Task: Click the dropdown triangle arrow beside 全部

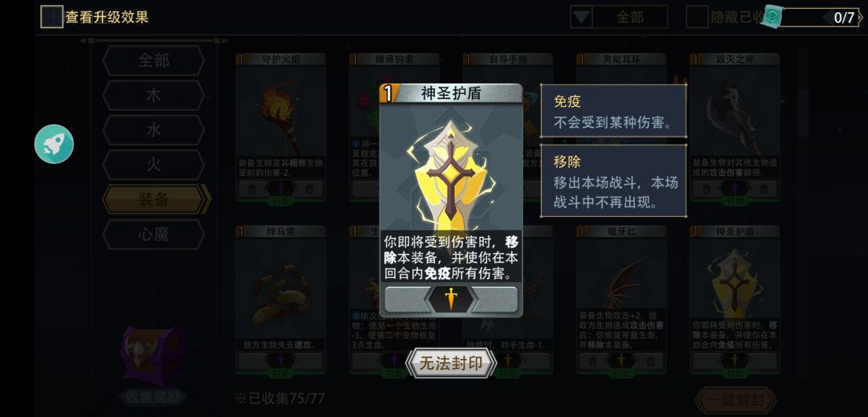Action: (x=581, y=17)
